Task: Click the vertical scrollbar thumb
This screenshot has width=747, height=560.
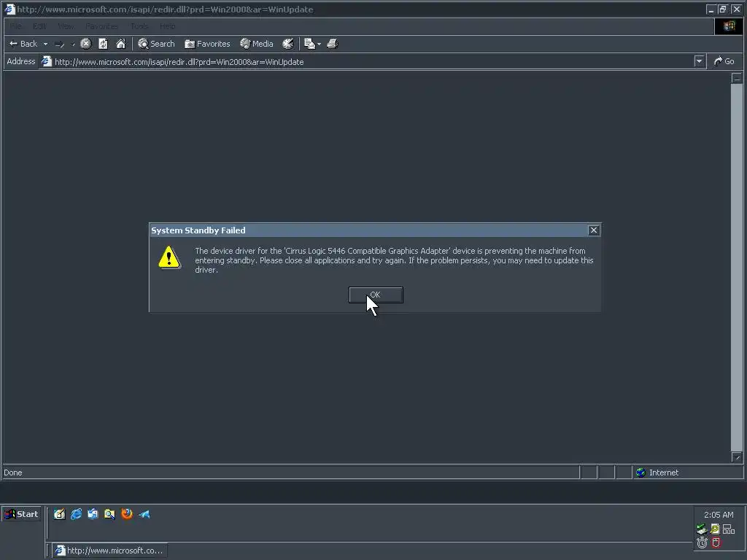Action: point(737,267)
